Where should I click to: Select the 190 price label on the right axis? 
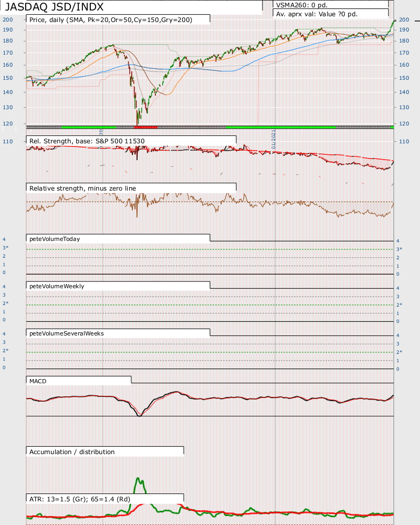[x=404, y=29]
